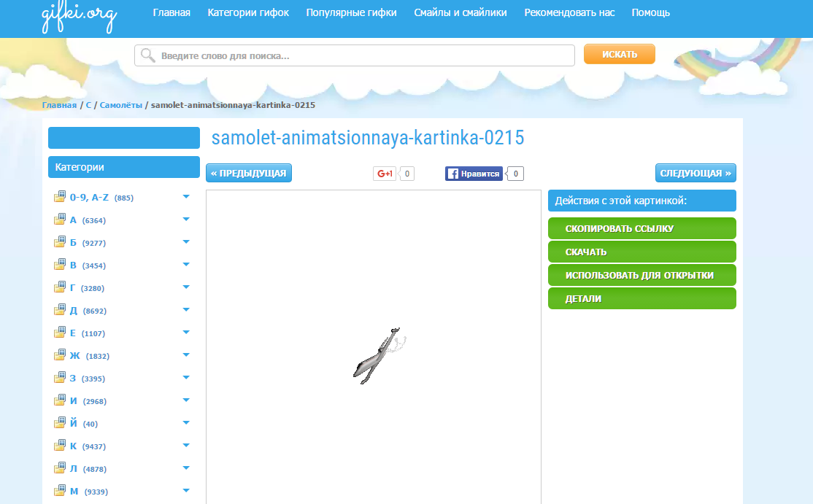Click the folder icon beside category Б
The height and width of the screenshot is (504, 813).
pyautogui.click(x=60, y=242)
